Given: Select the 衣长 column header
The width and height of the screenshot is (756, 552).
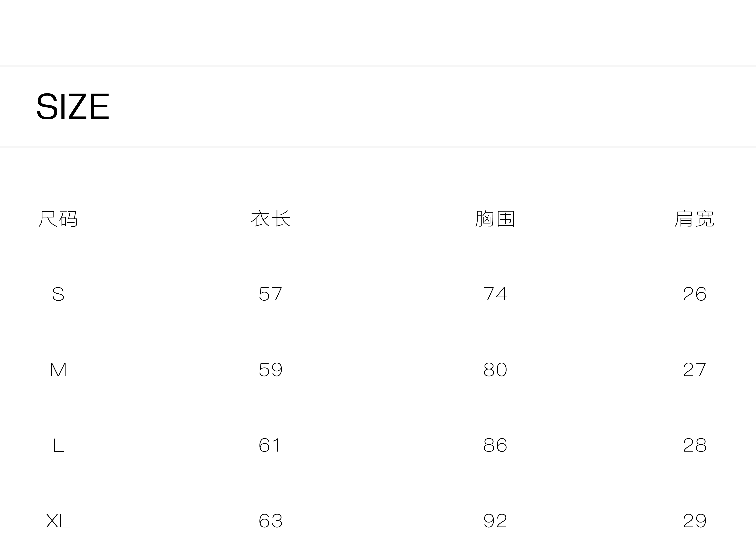Looking at the screenshot, I should pos(271,219).
